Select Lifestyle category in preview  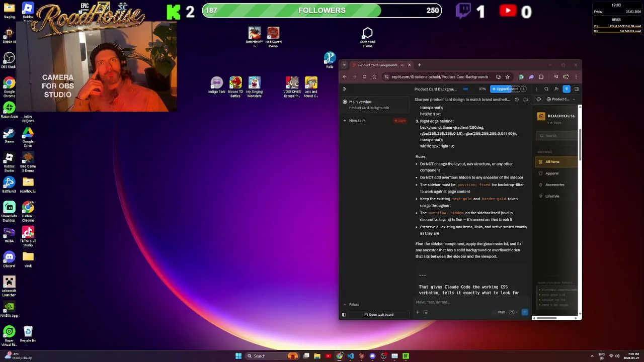[552, 196]
